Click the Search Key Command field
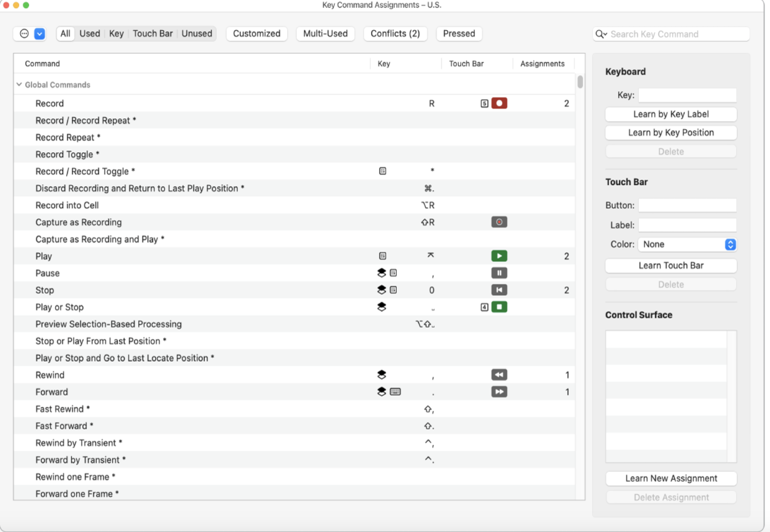 click(x=671, y=34)
